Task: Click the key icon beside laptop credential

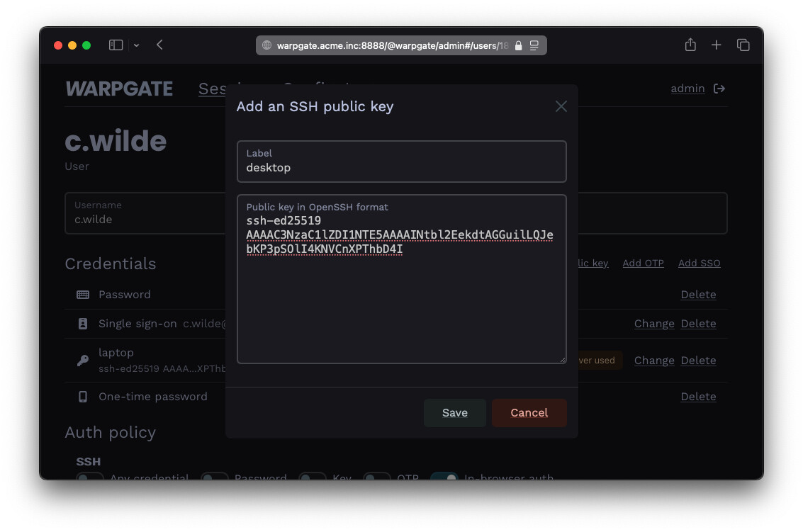Action: (83, 361)
